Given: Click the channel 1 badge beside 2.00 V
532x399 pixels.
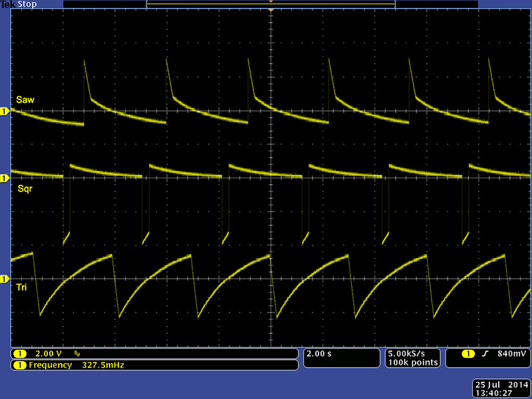Looking at the screenshot, I should 19,354.
